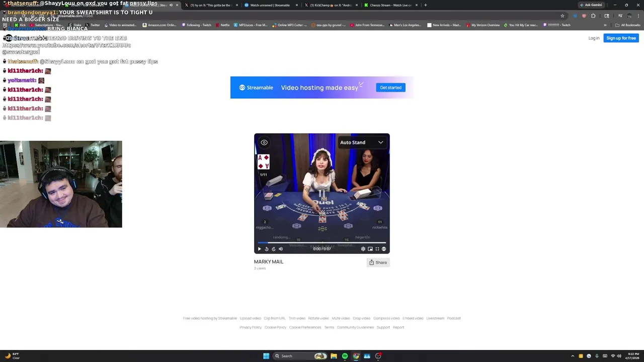Viewport: 644px width, 362px height.
Task: Open the Men's Los Angeles bookmark
Action: tap(405, 25)
